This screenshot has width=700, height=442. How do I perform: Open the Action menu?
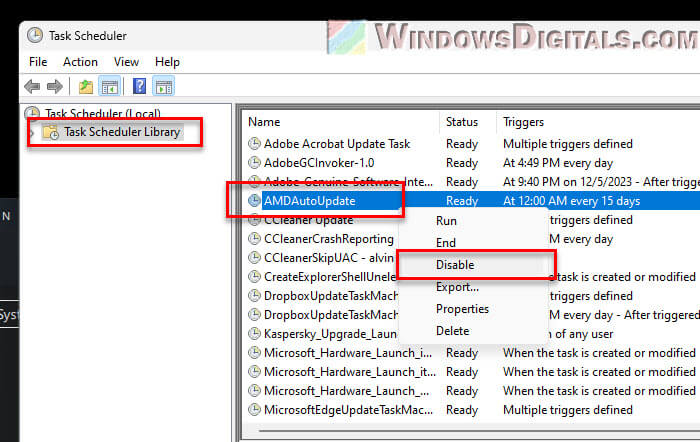[80, 62]
